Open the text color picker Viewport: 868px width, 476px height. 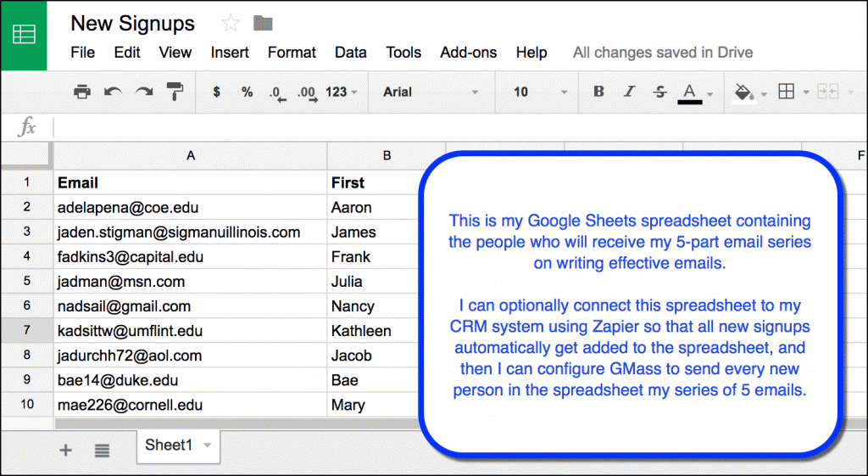pos(691,92)
